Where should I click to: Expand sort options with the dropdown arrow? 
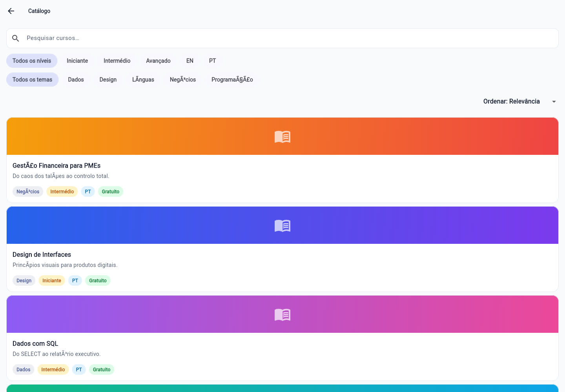554,102
